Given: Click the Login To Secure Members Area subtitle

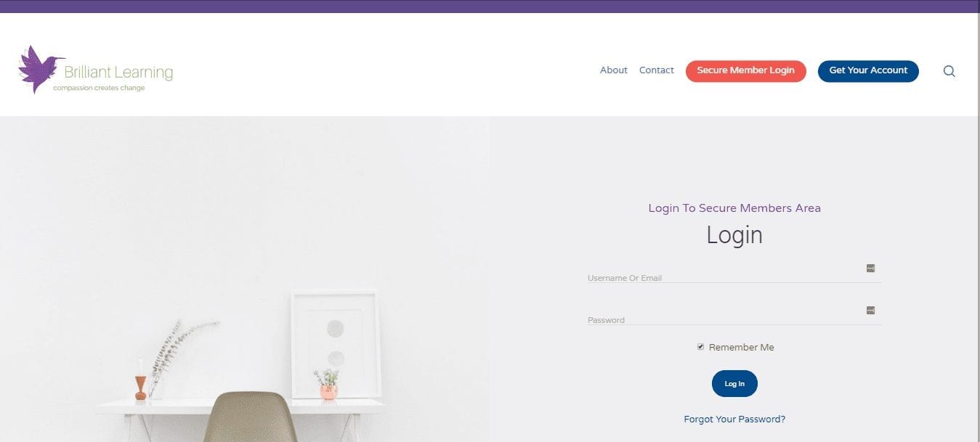Looking at the screenshot, I should pyautogui.click(x=734, y=208).
